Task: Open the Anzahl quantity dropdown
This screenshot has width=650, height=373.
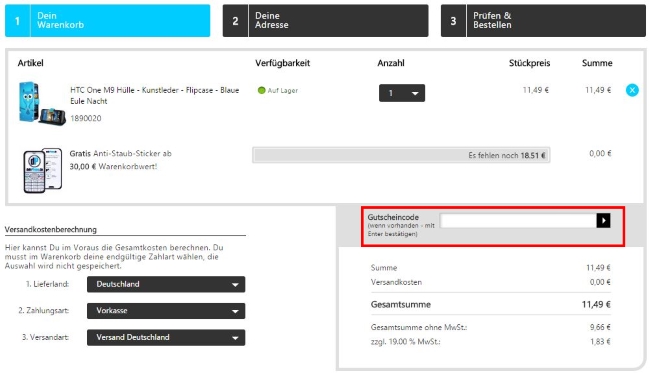Action: pos(402,93)
